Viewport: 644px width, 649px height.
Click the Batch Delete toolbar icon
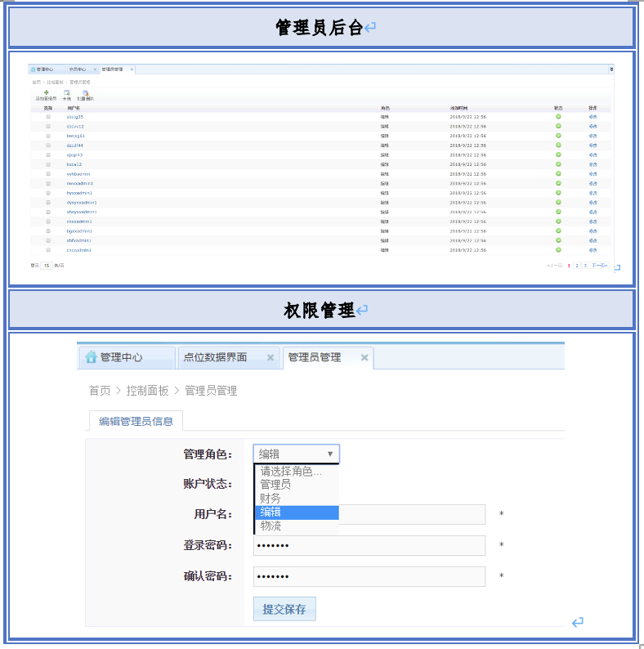(x=85, y=93)
